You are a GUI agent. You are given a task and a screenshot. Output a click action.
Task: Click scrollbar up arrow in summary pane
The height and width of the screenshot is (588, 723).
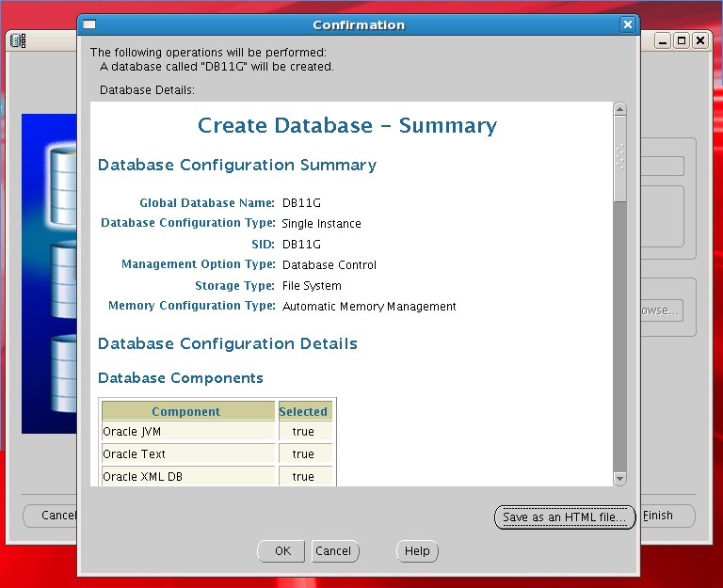pos(619,109)
